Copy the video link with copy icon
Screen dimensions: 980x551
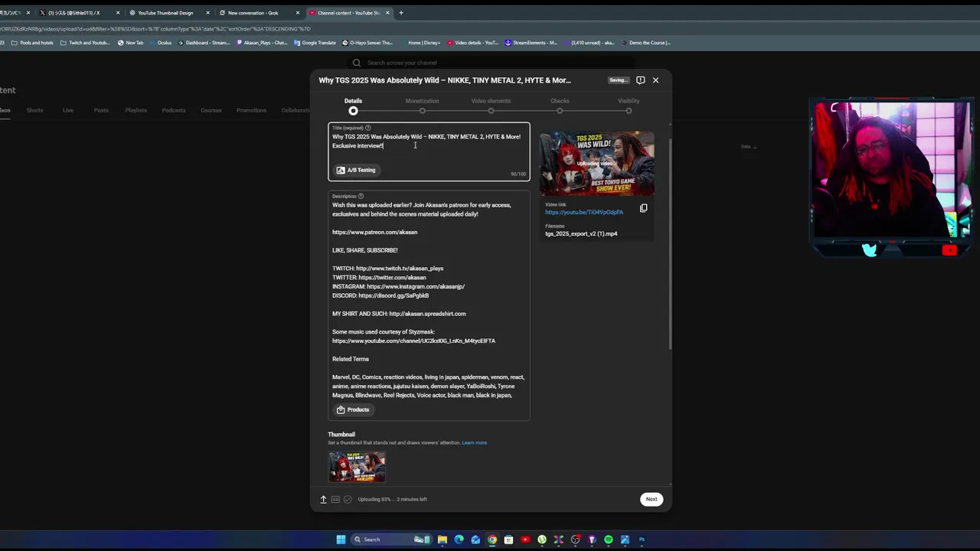[x=643, y=208]
